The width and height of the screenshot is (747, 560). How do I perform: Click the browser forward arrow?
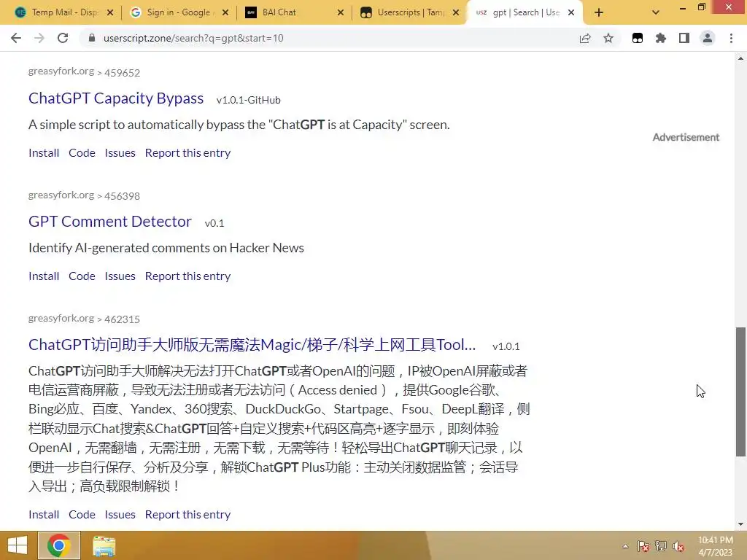[39, 38]
